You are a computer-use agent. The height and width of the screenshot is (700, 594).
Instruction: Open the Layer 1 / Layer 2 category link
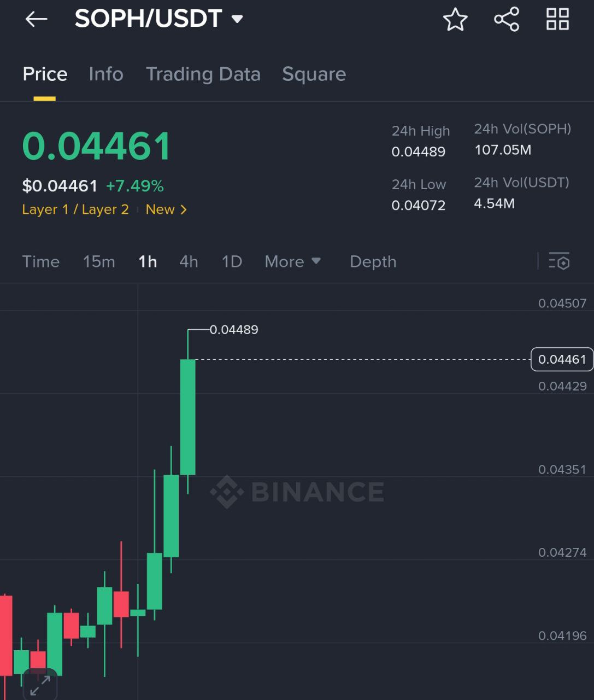coord(75,209)
